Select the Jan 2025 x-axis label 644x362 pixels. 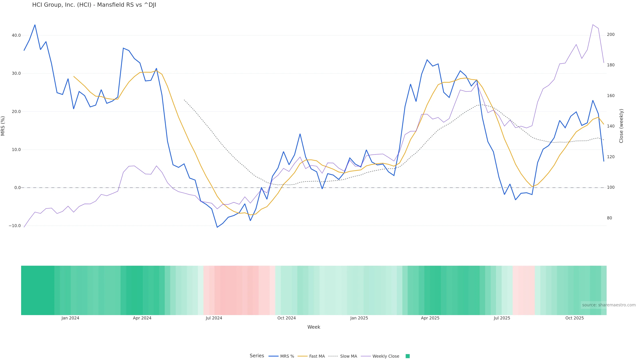(x=359, y=318)
